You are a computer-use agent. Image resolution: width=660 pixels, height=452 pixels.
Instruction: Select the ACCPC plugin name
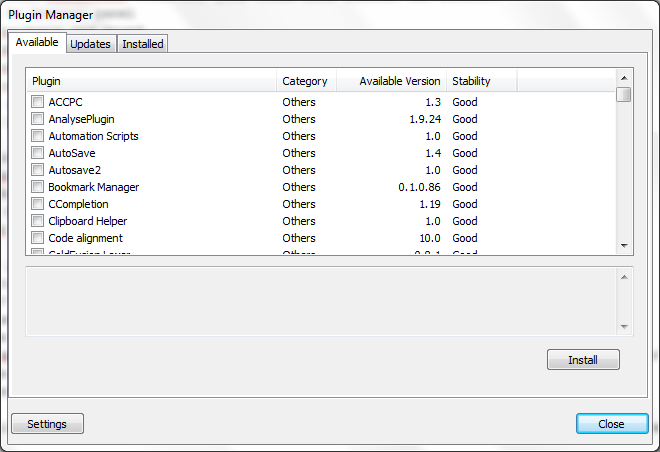(x=65, y=102)
